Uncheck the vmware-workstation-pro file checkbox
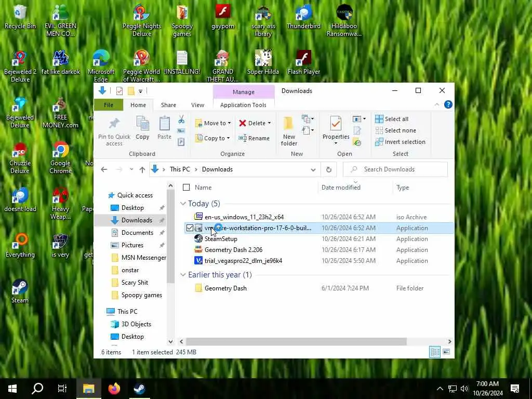Screen dimensions: 532x399 click(x=190, y=228)
